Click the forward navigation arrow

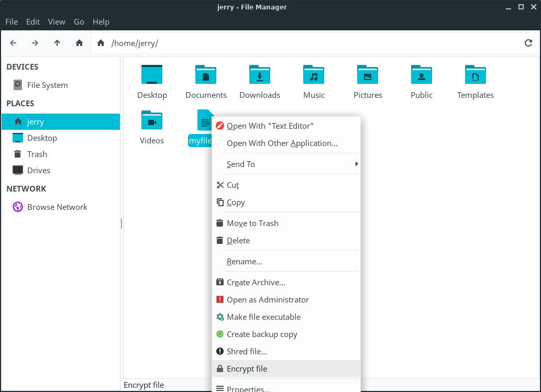click(35, 43)
